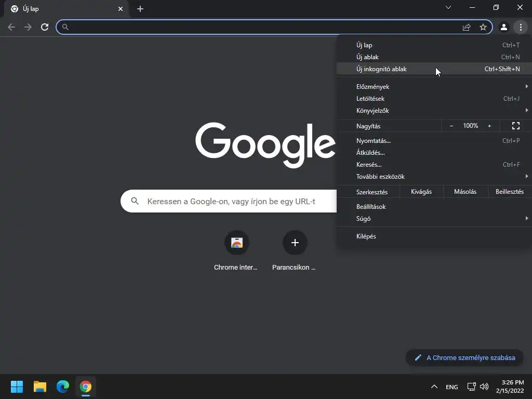
Task: Choose Keresés... from the menu
Action: tap(434, 165)
